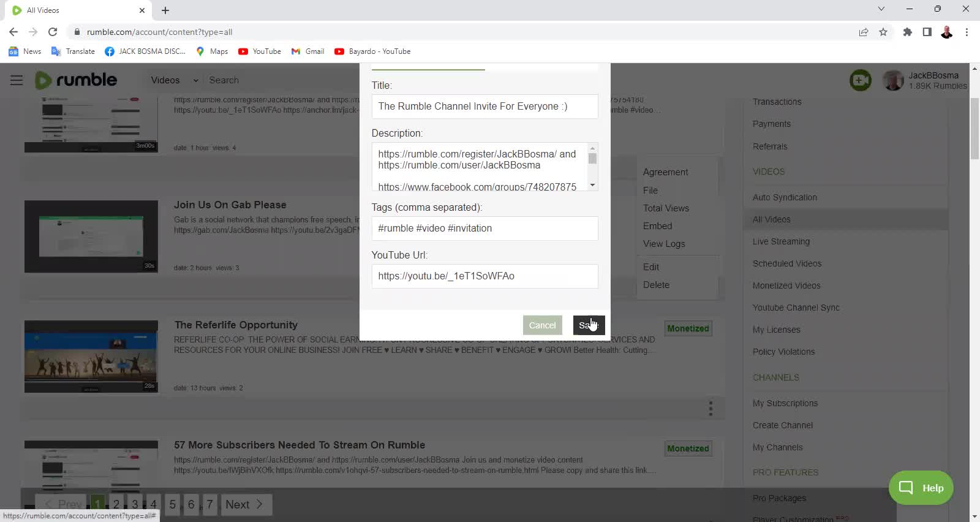The image size is (980, 522).
Task: Open the Maps bookmark
Action: tap(212, 51)
